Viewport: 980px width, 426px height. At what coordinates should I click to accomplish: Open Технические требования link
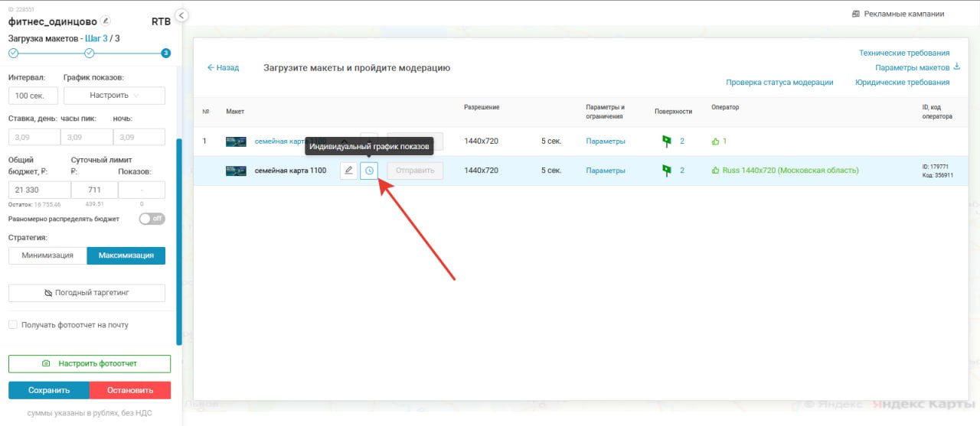click(904, 54)
